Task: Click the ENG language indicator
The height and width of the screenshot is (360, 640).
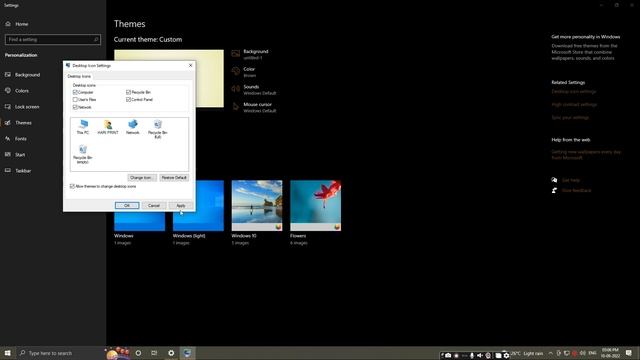Action: point(592,353)
